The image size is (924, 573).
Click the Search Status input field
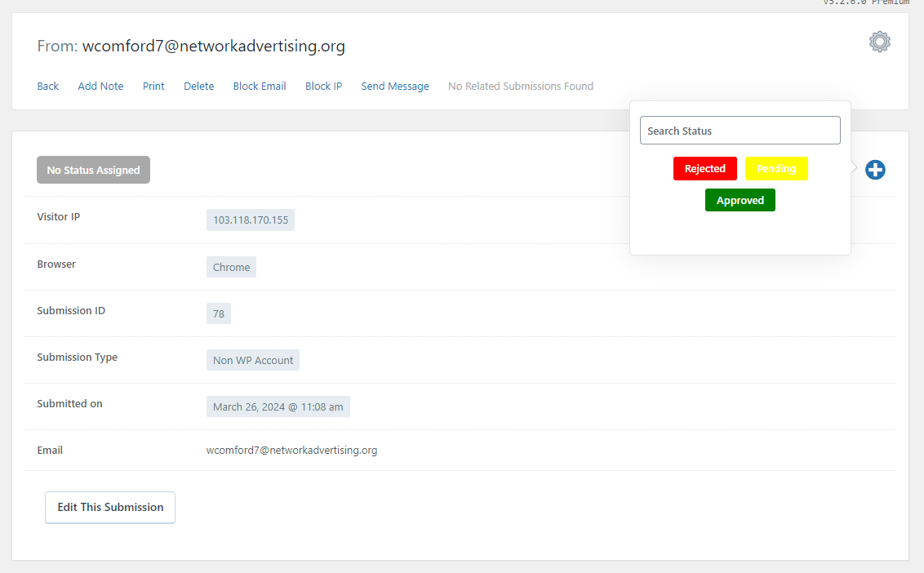pos(740,130)
